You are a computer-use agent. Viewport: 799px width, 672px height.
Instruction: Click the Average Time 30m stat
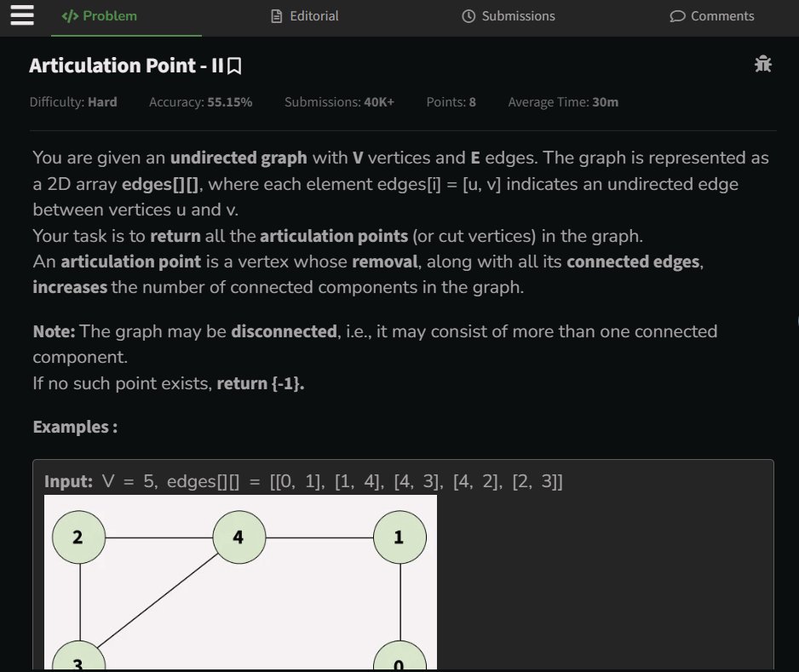[563, 102]
